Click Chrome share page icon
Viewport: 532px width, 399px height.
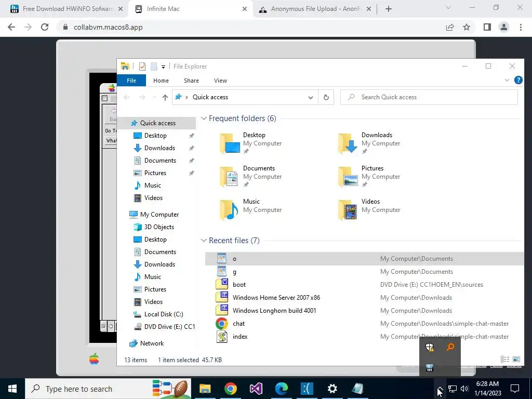(x=450, y=27)
